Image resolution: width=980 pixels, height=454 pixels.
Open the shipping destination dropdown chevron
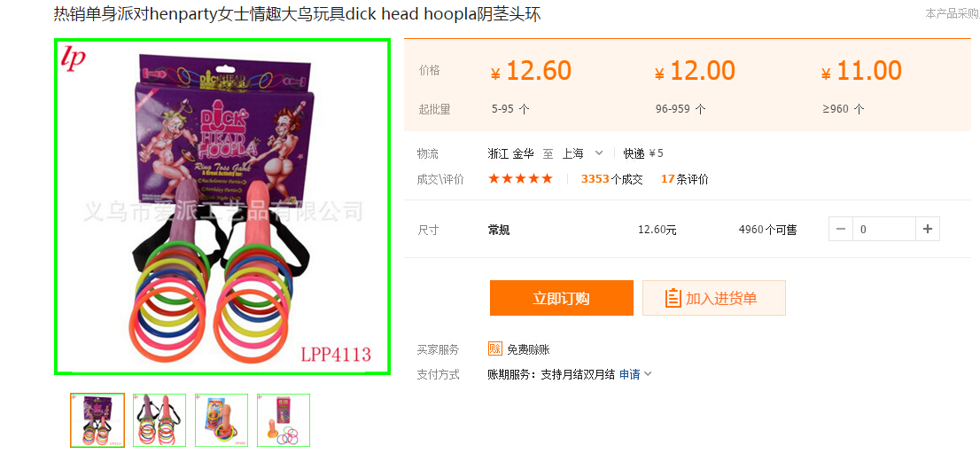[599, 153]
